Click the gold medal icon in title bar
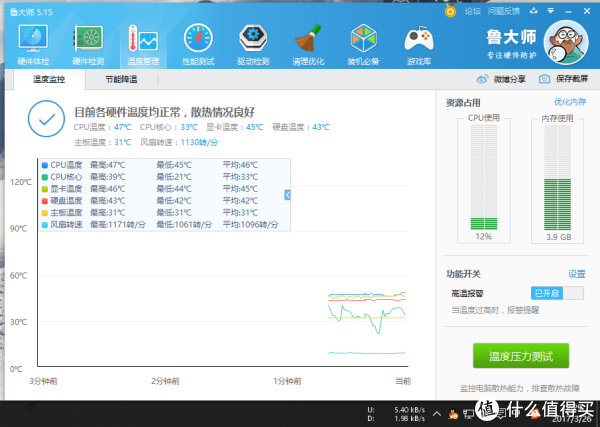Image resolution: width=600 pixels, height=427 pixels. click(x=450, y=11)
